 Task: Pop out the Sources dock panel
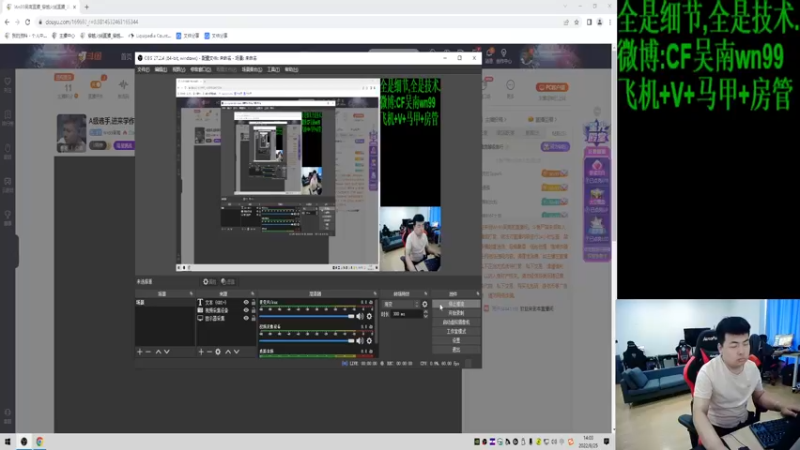(x=253, y=294)
